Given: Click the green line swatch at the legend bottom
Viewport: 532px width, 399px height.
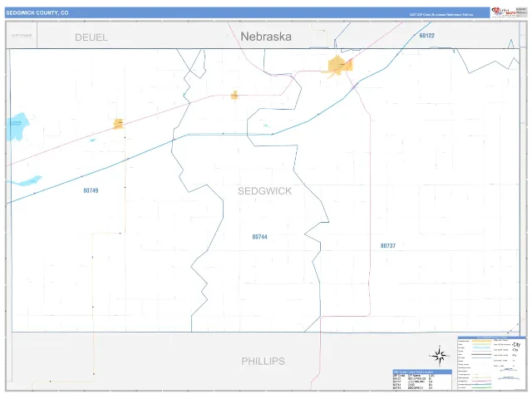Looking at the screenshot, I should pyautogui.click(x=481, y=387).
